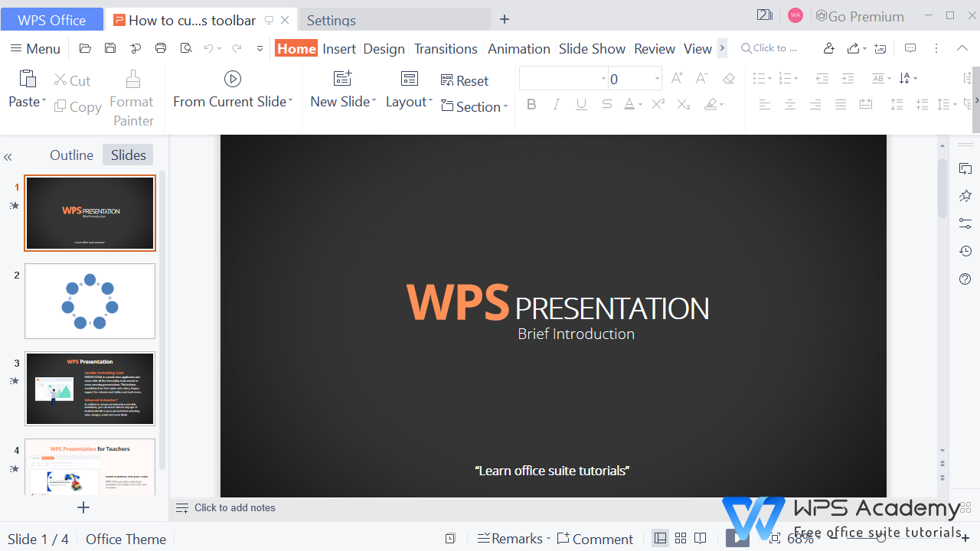
Task: Click the Print icon
Action: [160, 47]
